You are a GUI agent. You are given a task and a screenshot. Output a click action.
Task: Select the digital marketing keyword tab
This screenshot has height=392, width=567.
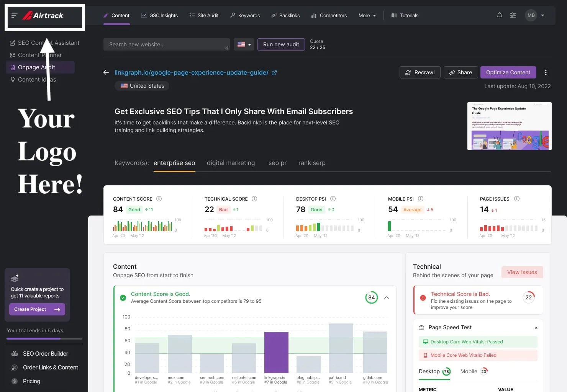point(231,163)
